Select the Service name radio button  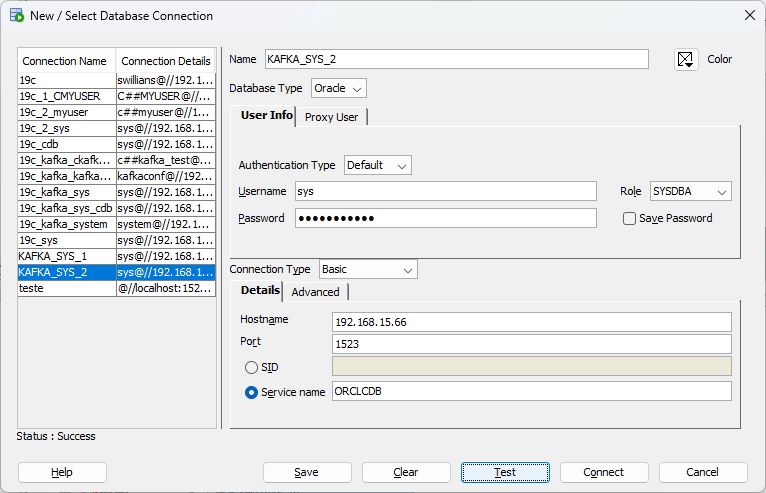[x=251, y=392]
